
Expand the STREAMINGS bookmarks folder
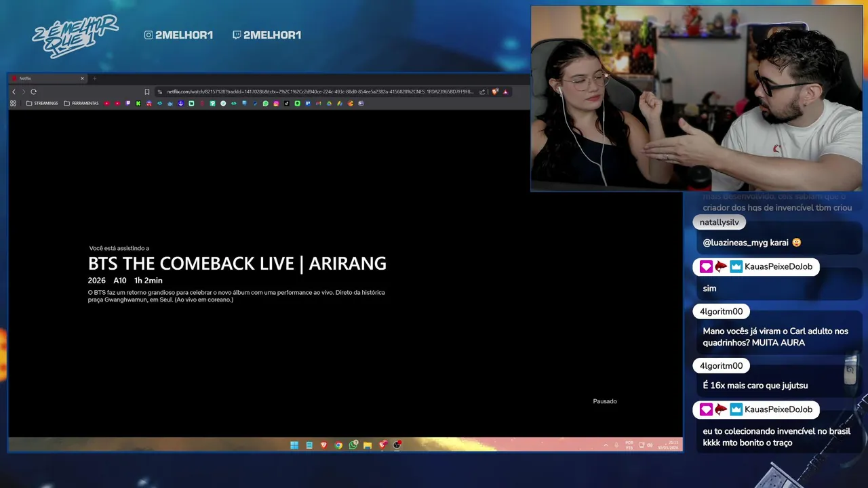[42, 103]
